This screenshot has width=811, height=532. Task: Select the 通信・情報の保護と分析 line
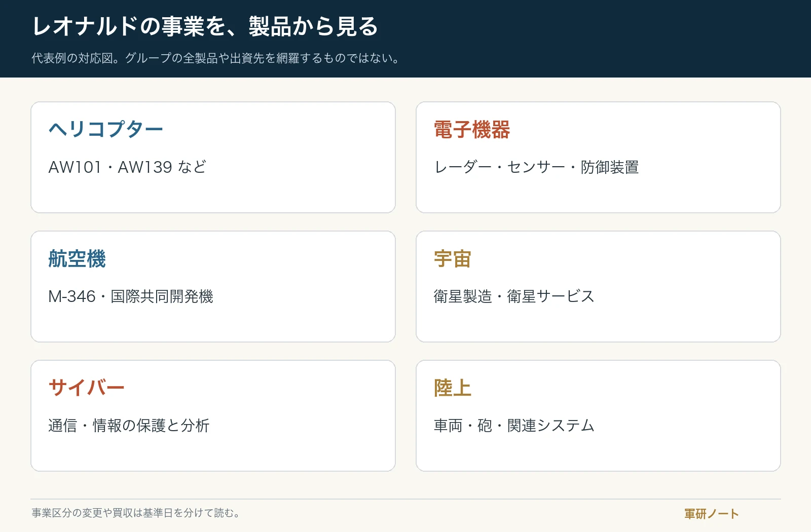click(x=129, y=426)
